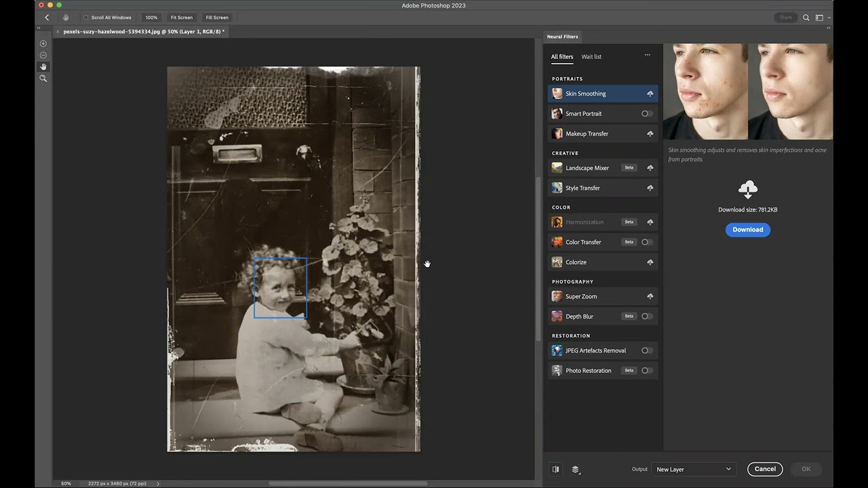Open the layer preview stack icon

coord(576,469)
